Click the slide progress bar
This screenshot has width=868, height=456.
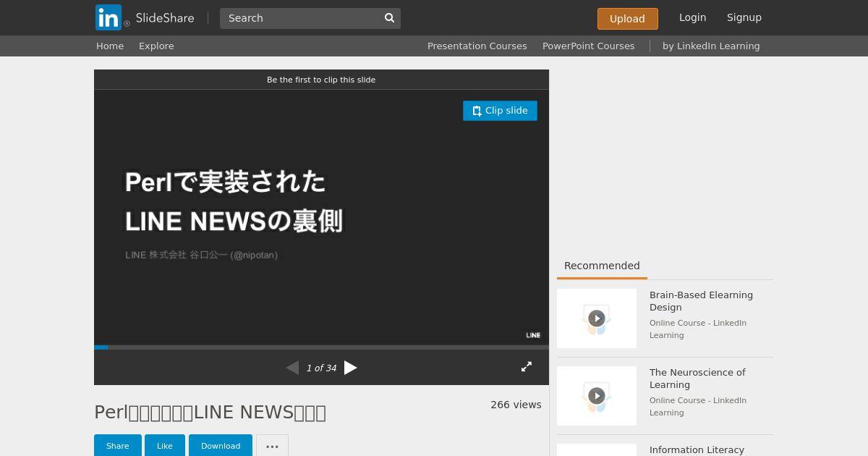(x=321, y=347)
